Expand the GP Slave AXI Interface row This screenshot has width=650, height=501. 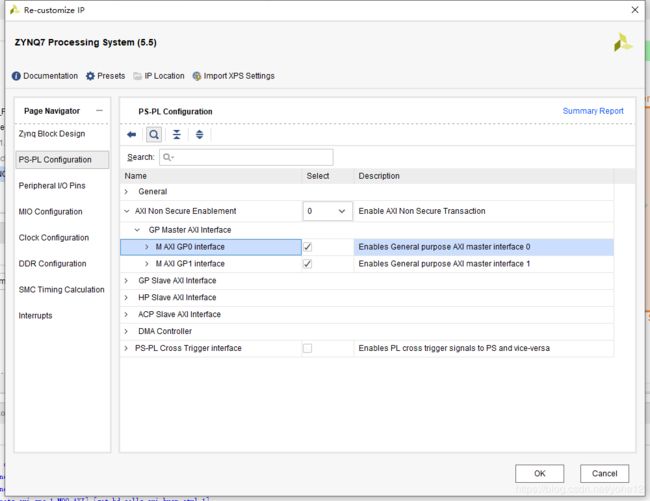coord(126,281)
